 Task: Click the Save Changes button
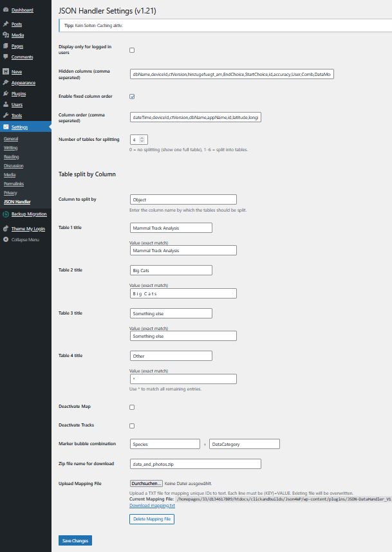pos(75,540)
